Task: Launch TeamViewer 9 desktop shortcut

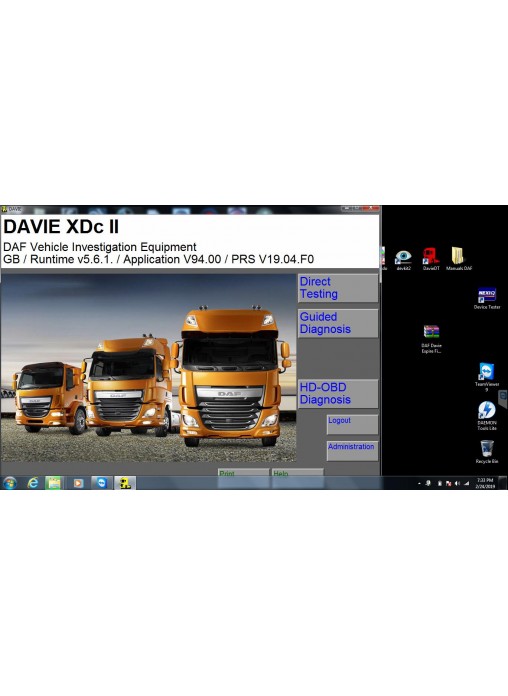Action: 487,377
